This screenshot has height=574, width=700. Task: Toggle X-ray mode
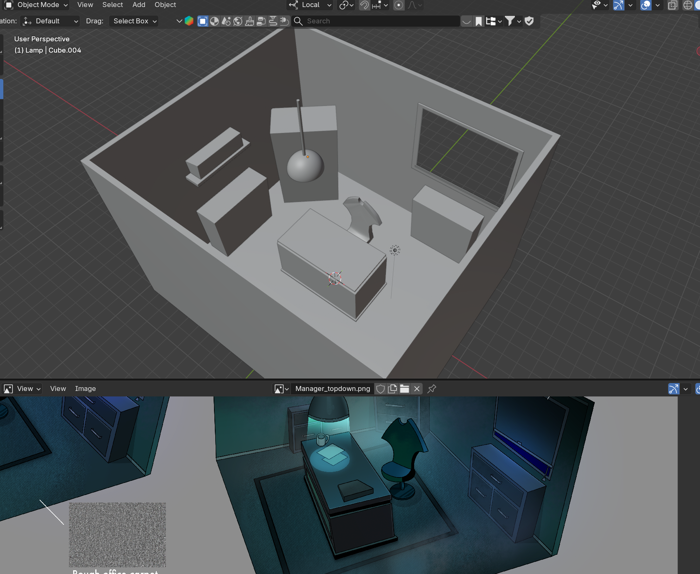672,5
